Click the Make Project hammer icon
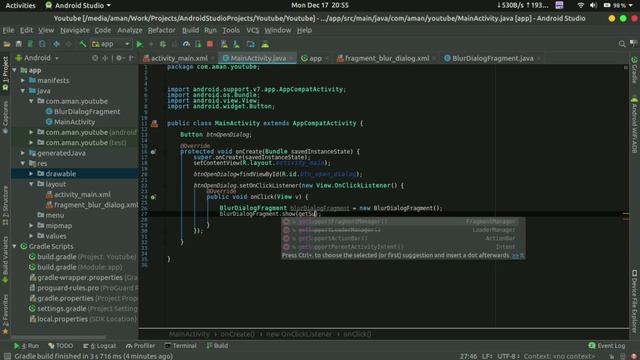 (83, 44)
